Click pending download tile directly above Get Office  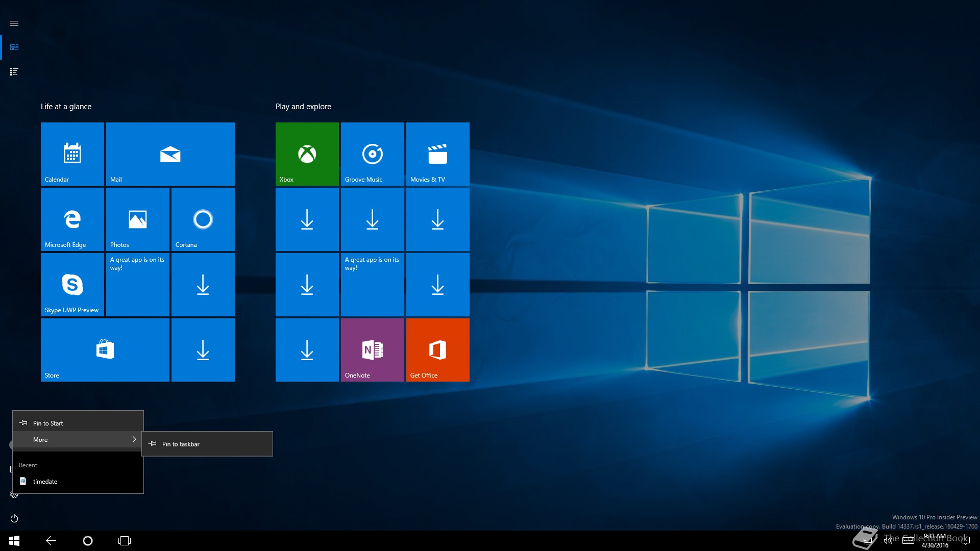(x=438, y=285)
